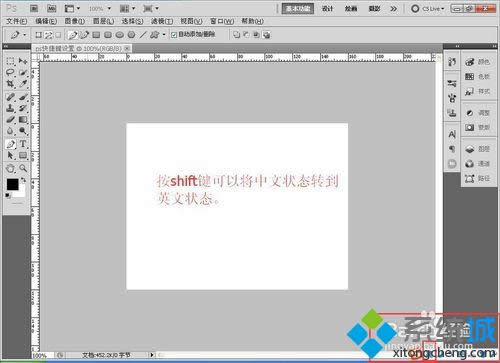The height and width of the screenshot is (363, 500).
Task: Select the Lasso tool
Action: (x=10, y=72)
